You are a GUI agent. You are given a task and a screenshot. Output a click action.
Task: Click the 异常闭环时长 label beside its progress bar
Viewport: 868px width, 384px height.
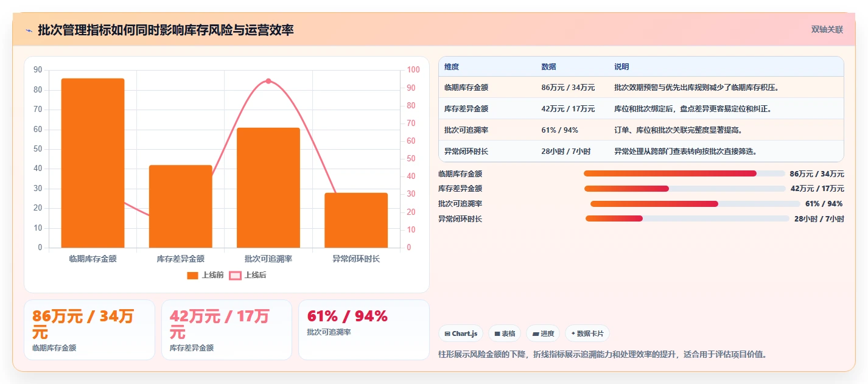460,219
